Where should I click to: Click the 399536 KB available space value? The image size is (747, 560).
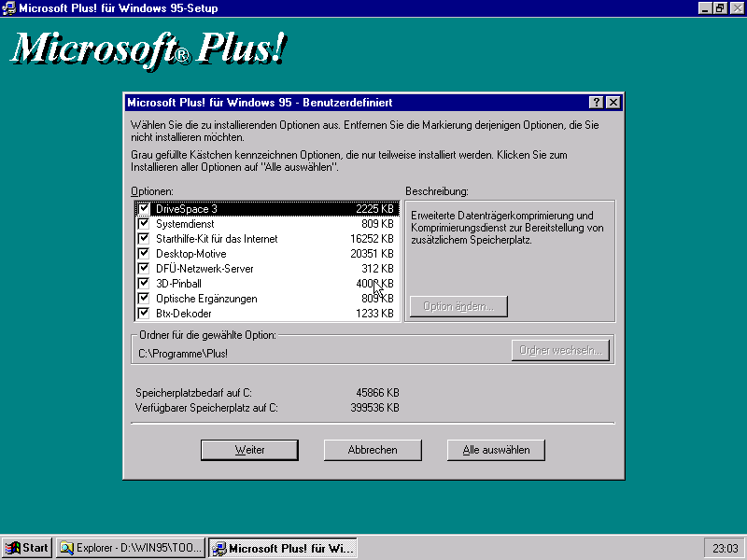coord(374,408)
